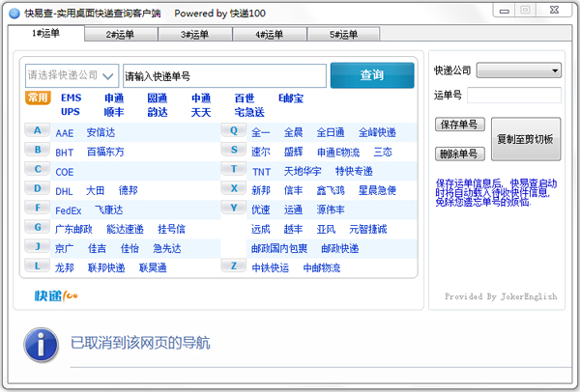Expand the 快递公司 combo box

point(519,70)
